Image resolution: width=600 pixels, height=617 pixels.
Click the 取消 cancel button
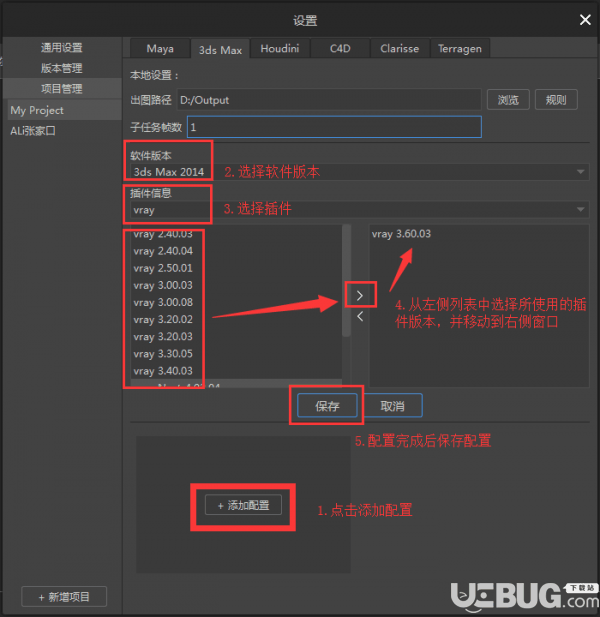click(392, 405)
